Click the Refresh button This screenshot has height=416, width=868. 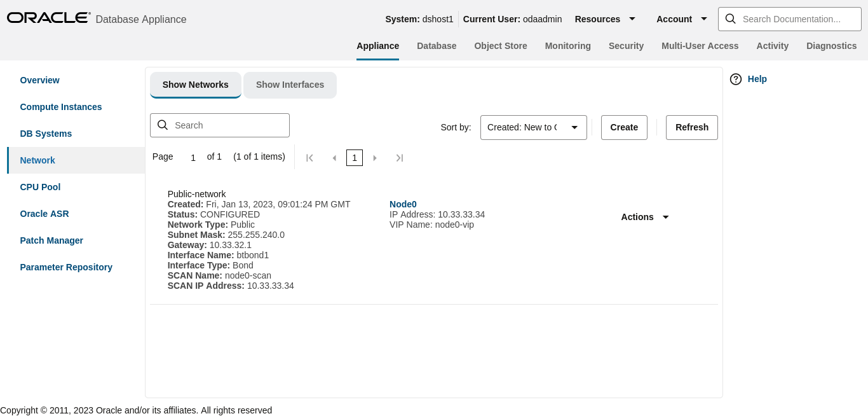(692, 127)
